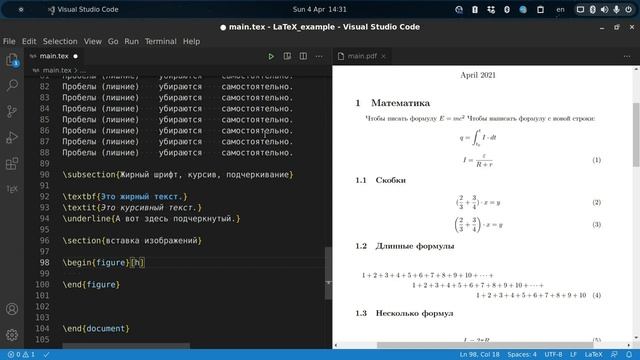The width and height of the screenshot is (640, 360).
Task: Open the Edit menu
Action: [x=29, y=41]
